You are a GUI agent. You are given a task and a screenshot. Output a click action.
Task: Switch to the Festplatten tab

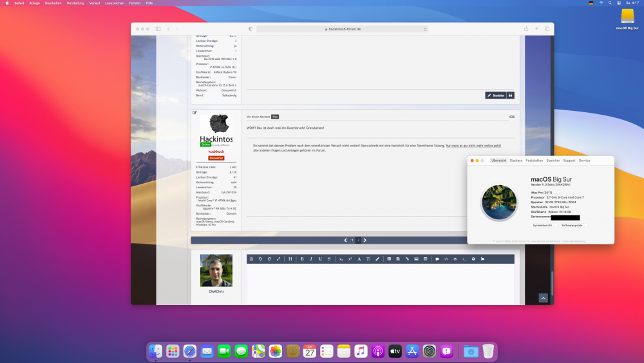coord(535,161)
